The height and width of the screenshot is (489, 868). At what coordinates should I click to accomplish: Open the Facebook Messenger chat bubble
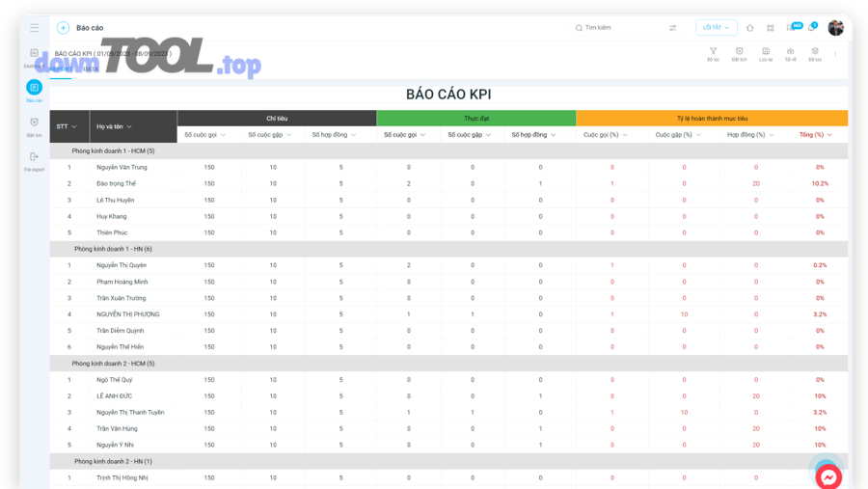click(x=827, y=476)
